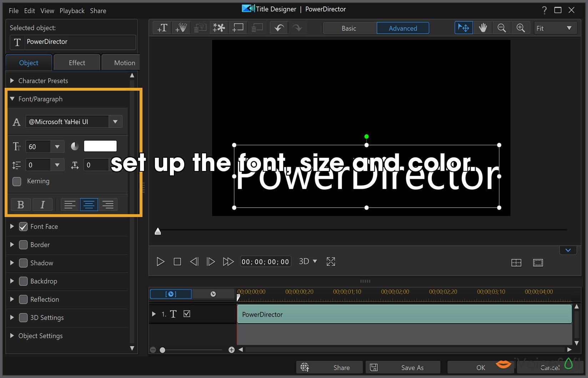Toggle bold text formatting
Image resolution: width=588 pixels, height=378 pixels.
[21, 205]
